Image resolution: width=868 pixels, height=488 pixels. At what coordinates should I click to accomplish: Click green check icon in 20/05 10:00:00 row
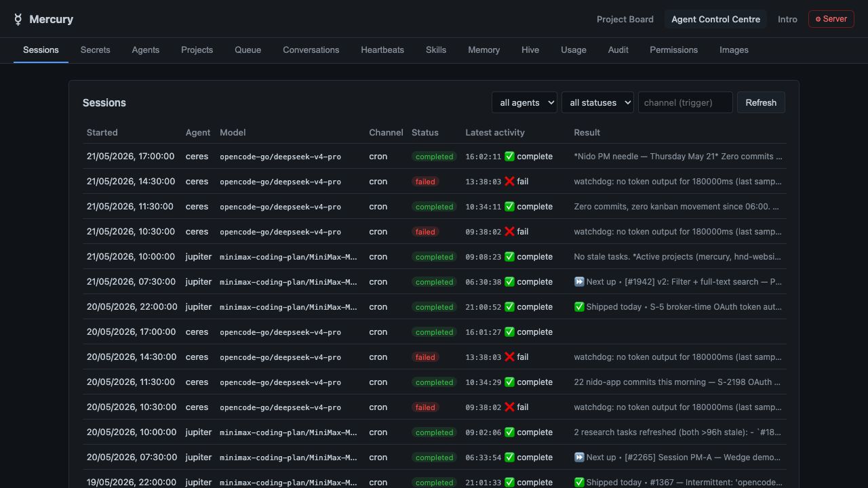509,432
